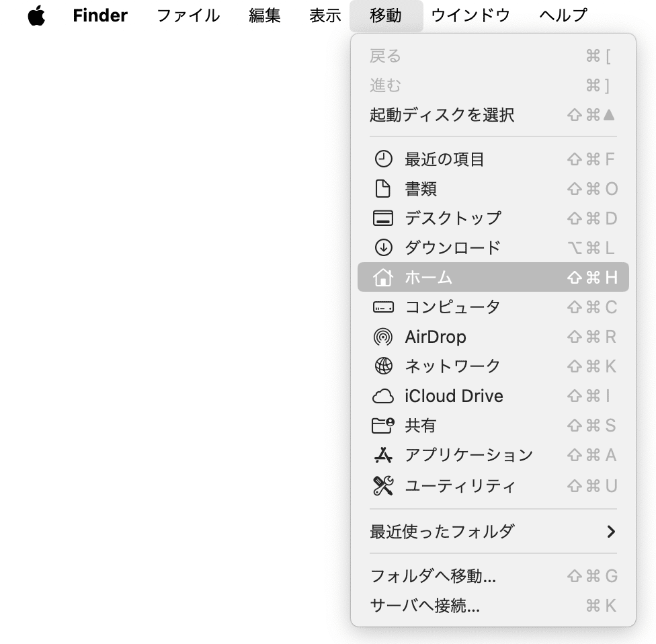Open the 表示 menu

click(x=325, y=15)
